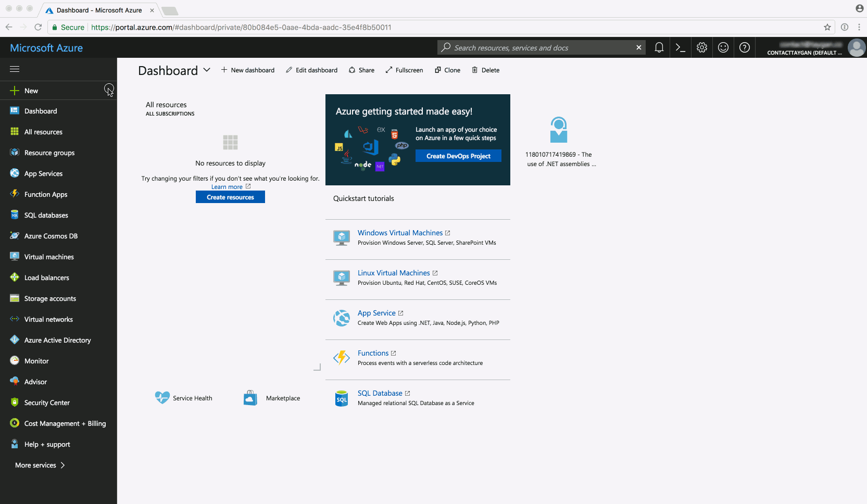Click the Monitor gauge icon
The image size is (867, 504).
tap(15, 361)
